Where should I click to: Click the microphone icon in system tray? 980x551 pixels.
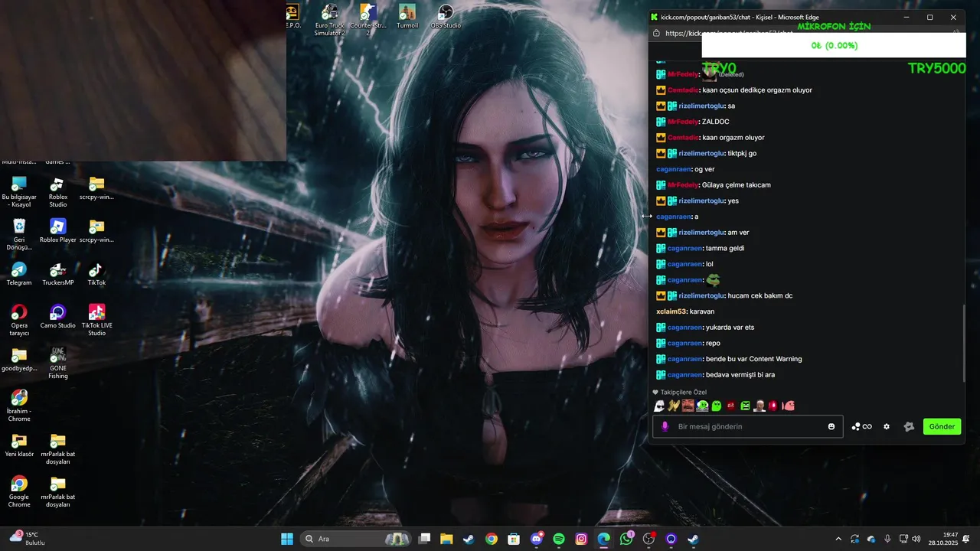(x=887, y=540)
